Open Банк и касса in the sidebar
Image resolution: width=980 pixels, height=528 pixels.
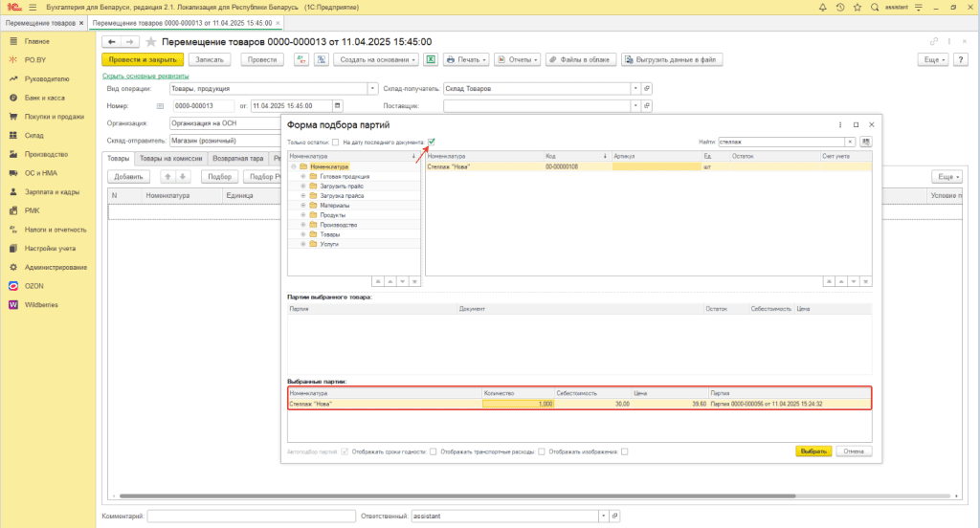[44, 99]
